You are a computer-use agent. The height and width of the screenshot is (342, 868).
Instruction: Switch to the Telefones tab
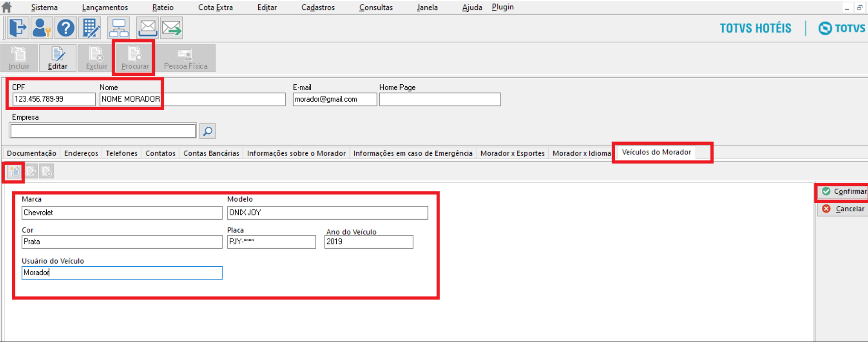click(121, 153)
